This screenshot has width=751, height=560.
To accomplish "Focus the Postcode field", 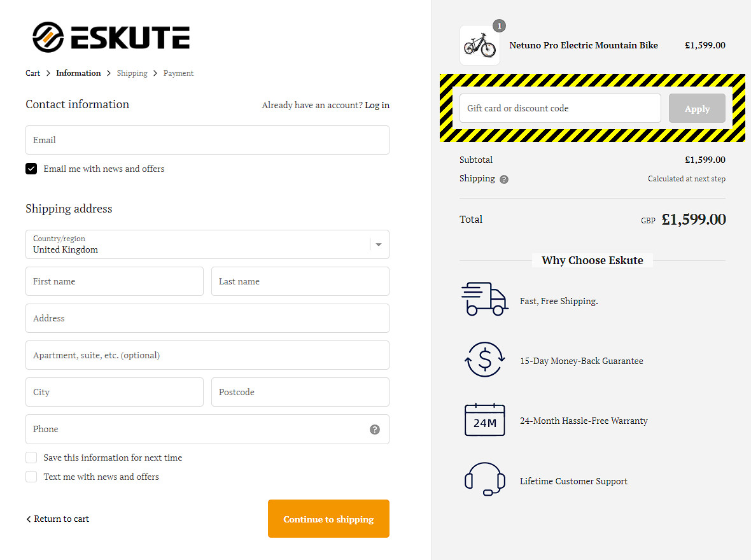I will coord(300,392).
